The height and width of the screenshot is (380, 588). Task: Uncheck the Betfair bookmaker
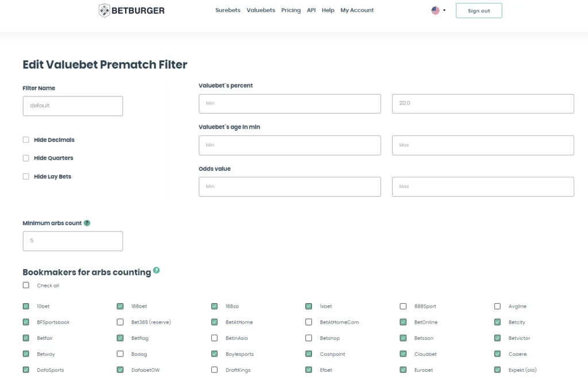pos(26,338)
